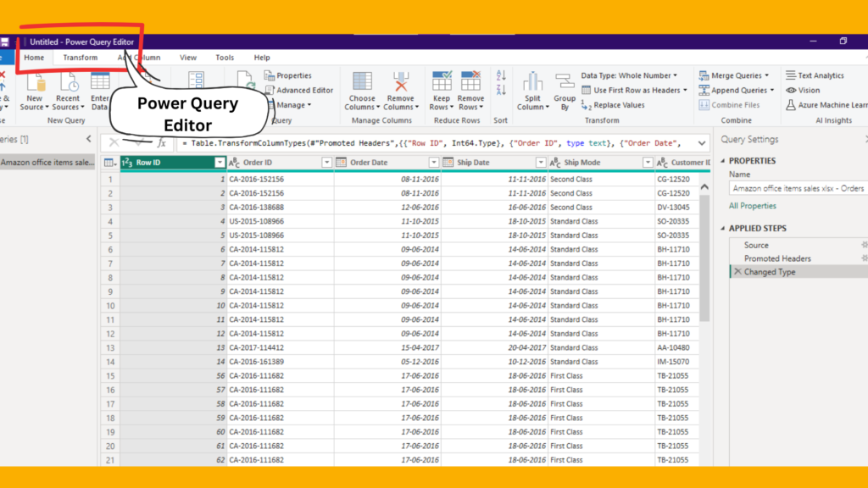Open Order ID column filter dropdown
Image resolution: width=868 pixels, height=488 pixels.
326,163
